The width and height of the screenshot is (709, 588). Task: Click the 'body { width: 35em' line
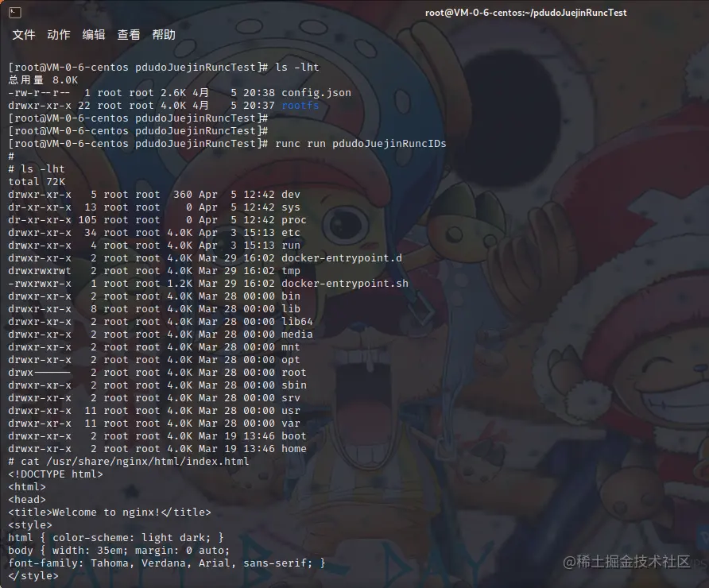[x=119, y=550]
